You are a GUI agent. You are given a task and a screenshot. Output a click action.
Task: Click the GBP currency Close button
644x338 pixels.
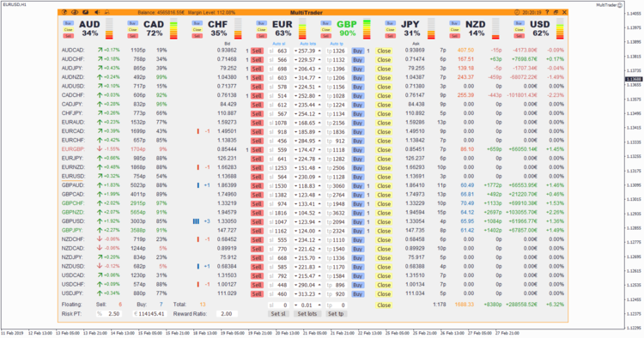point(325,29)
